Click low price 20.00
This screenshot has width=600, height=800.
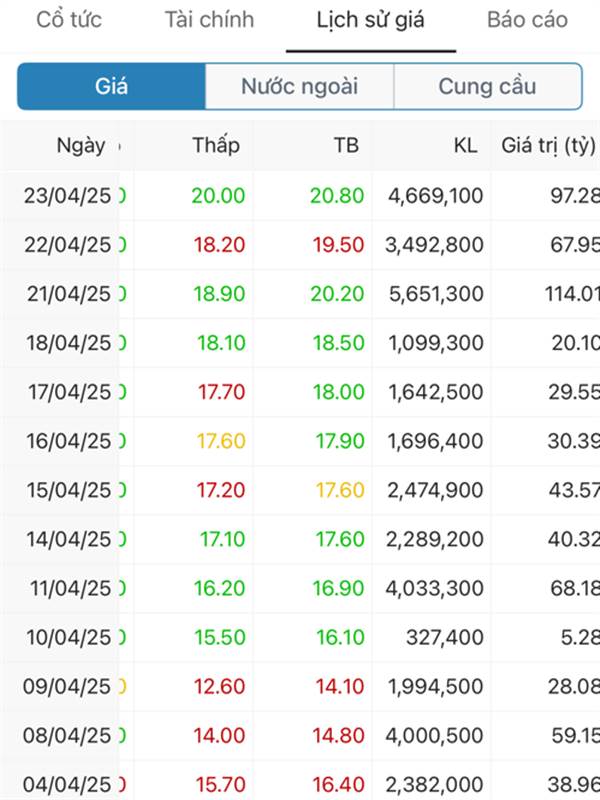pos(218,196)
